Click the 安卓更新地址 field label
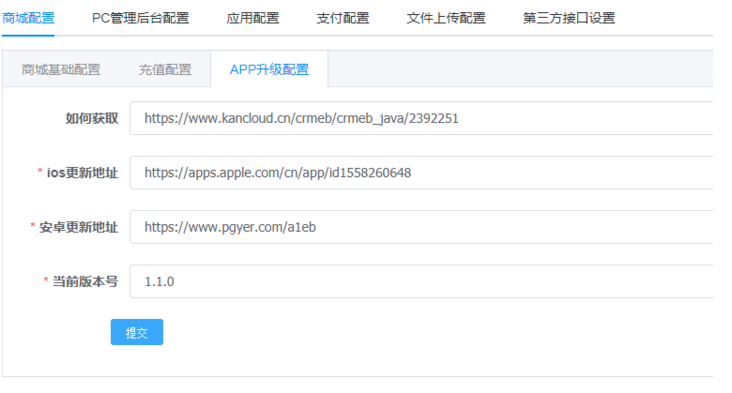This screenshot has width=732, height=393. pos(78,227)
